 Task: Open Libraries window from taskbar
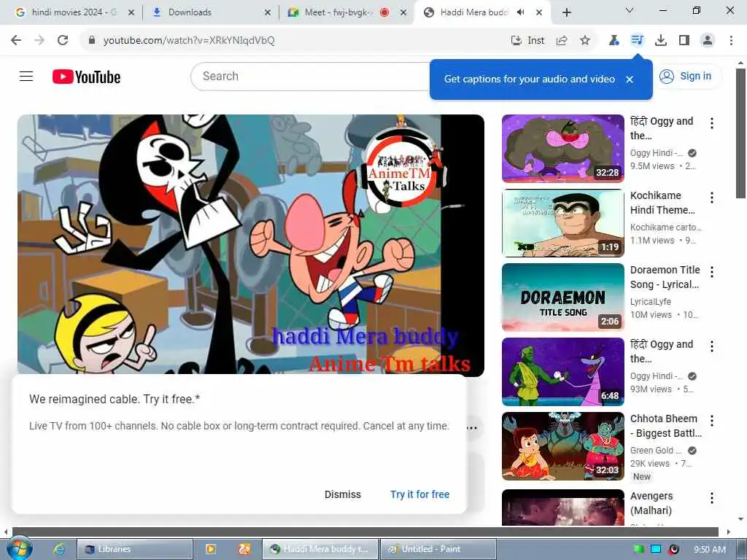(135, 549)
